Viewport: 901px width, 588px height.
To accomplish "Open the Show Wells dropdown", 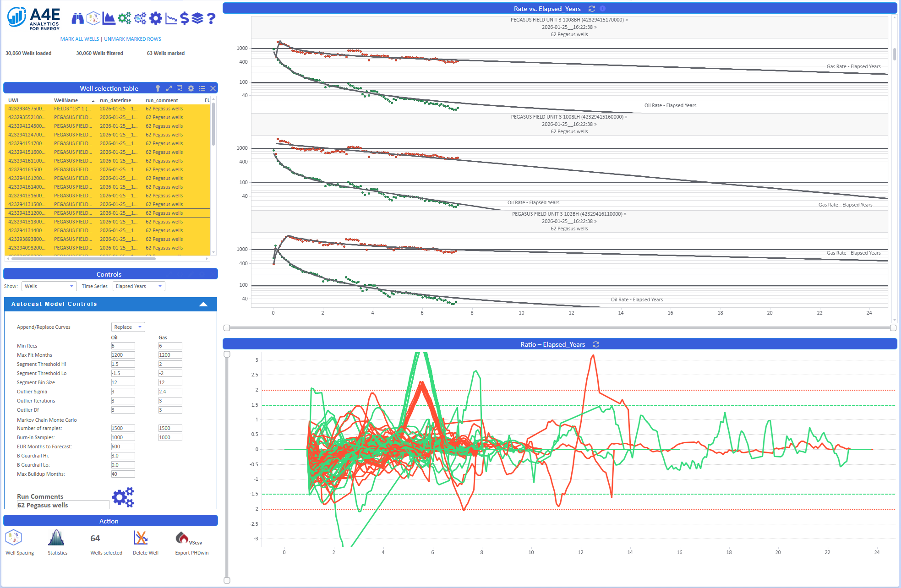I will click(49, 286).
